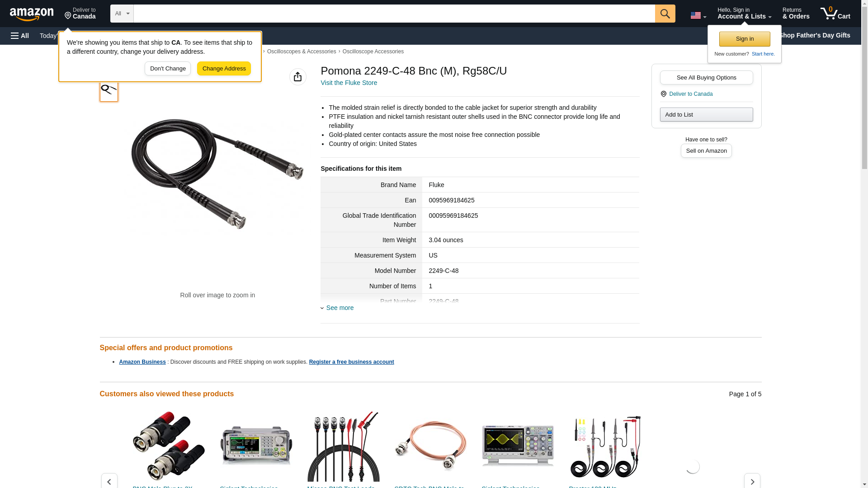868x488 pixels.
Task: Click the share icon on product image
Action: (297, 77)
